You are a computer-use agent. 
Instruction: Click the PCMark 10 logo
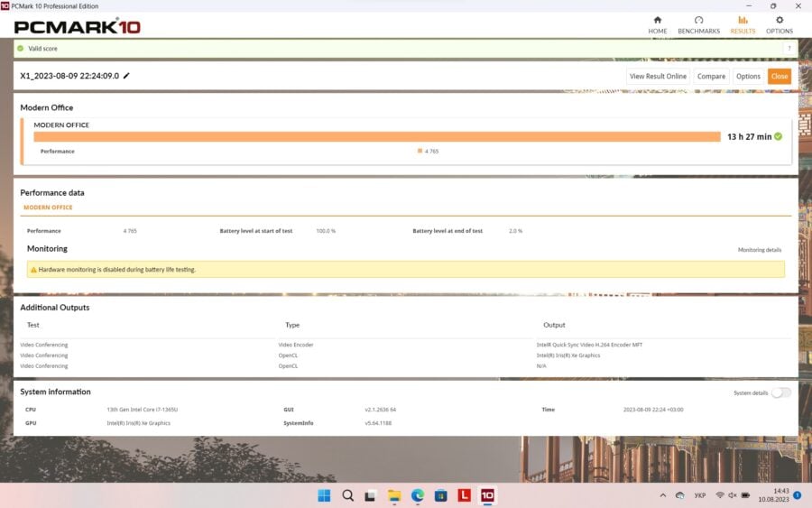78,26
